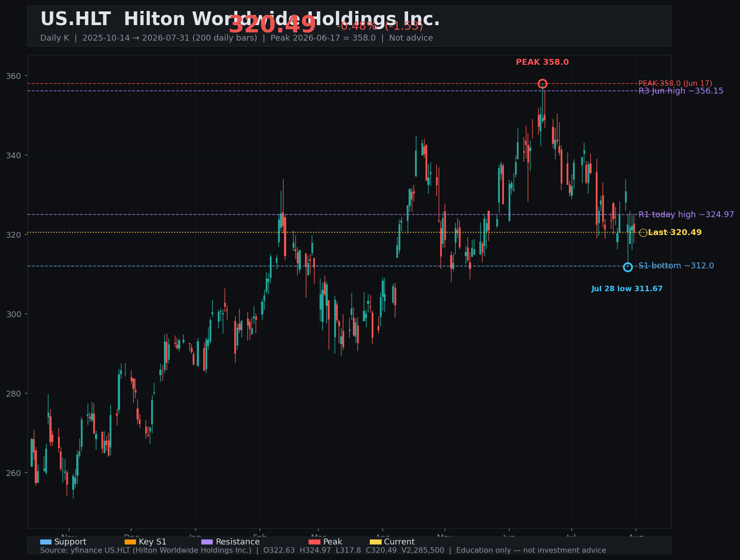Click "Peak 2026-06-17 = 358.0" in the subtitle

323,38
